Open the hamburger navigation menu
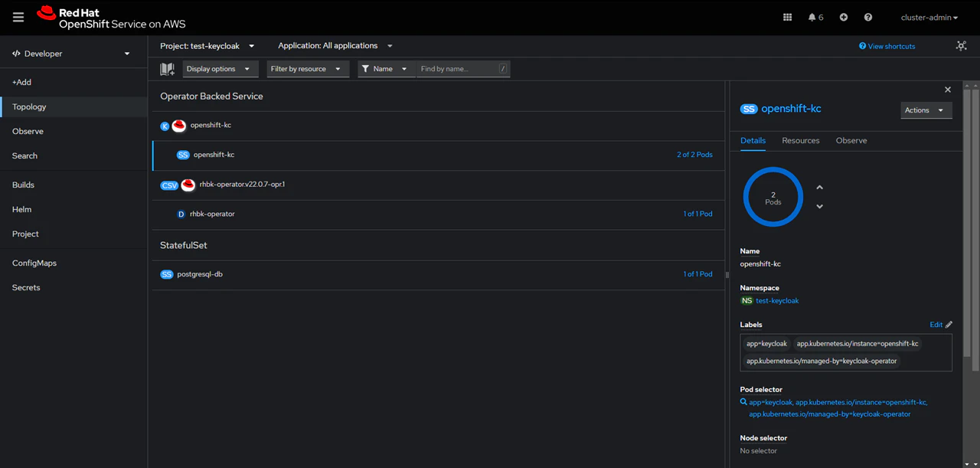The height and width of the screenshot is (468, 980). 18,17
